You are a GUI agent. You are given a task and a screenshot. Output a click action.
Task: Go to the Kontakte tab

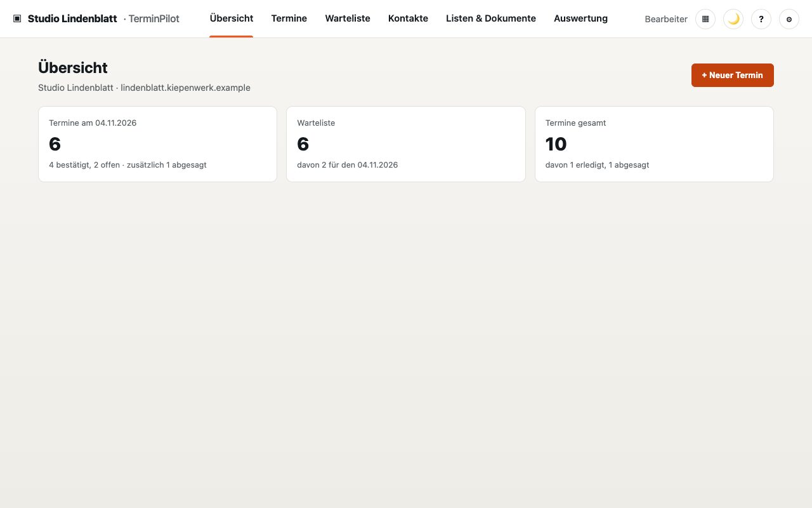click(408, 18)
